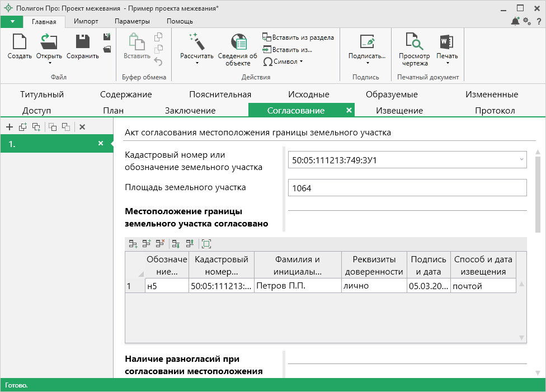Click the Create new file icon
546x392 pixels.
point(19,42)
